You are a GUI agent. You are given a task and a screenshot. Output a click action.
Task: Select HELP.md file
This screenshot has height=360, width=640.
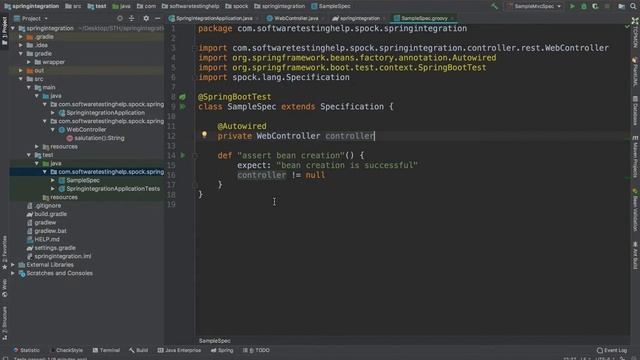click(x=47, y=239)
